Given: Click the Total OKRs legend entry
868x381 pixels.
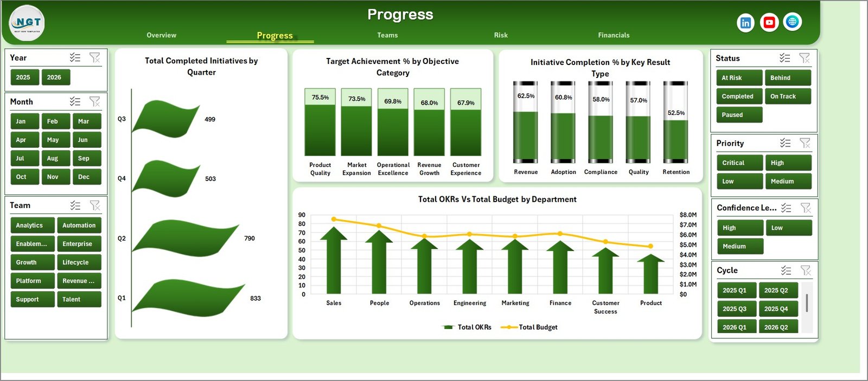Looking at the screenshot, I should [x=467, y=327].
